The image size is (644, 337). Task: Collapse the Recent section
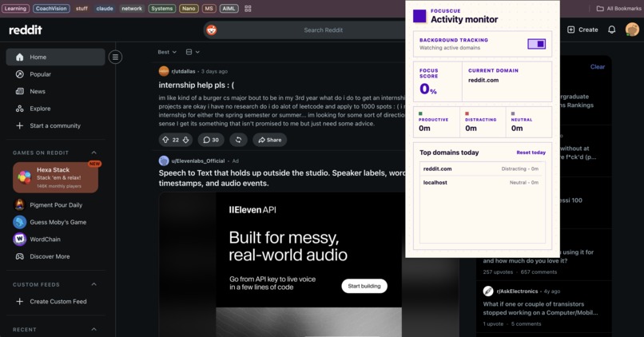(93, 329)
